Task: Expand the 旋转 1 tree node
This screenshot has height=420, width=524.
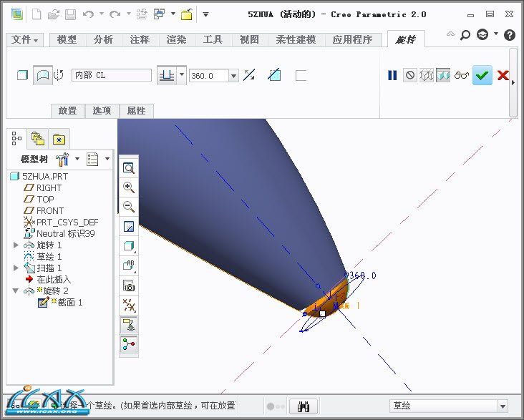Action: coord(16,245)
